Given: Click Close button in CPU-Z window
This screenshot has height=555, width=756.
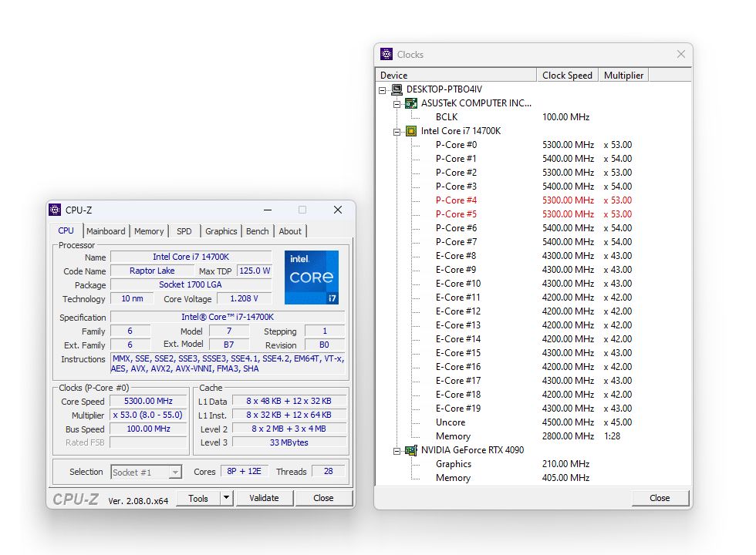Looking at the screenshot, I should click(323, 498).
